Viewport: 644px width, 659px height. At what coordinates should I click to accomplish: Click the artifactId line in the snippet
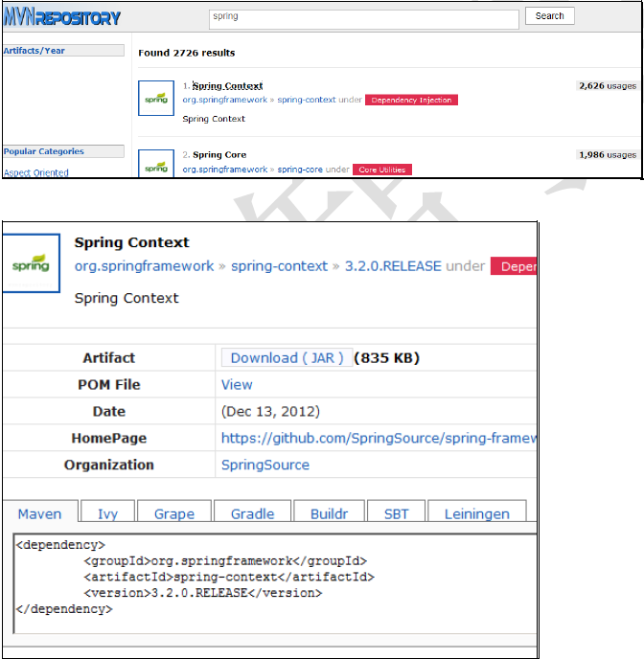tap(229, 577)
